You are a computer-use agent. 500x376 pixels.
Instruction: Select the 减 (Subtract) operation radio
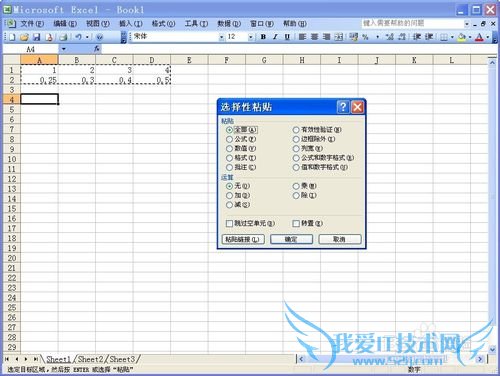[229, 205]
